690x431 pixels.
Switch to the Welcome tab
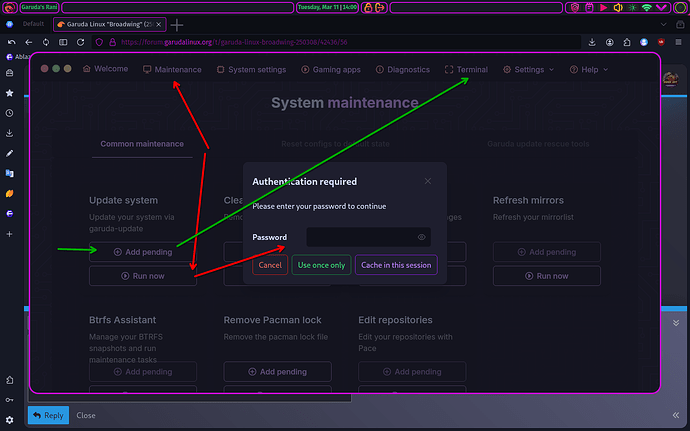[106, 69]
